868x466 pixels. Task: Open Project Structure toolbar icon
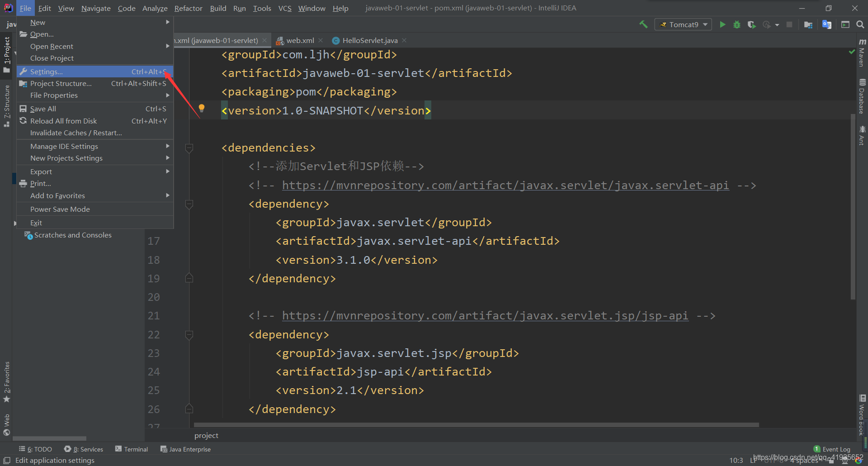tap(808, 24)
